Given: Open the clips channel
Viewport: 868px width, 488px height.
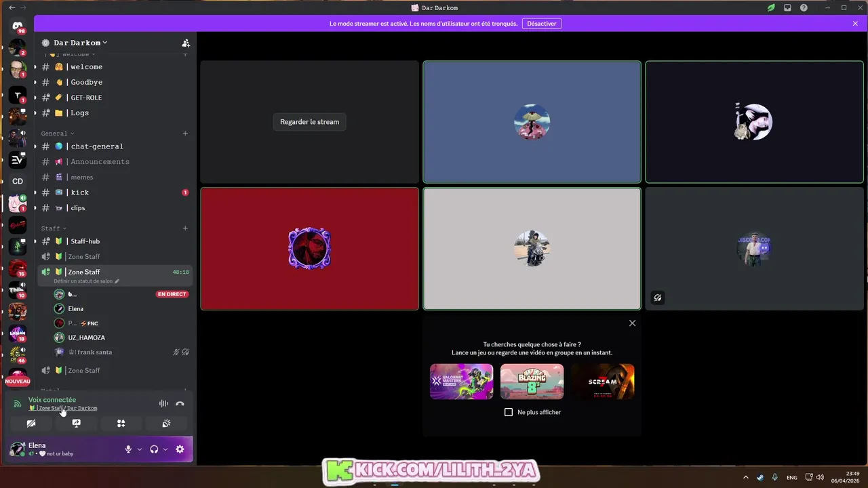Looking at the screenshot, I should pyautogui.click(x=115, y=208).
